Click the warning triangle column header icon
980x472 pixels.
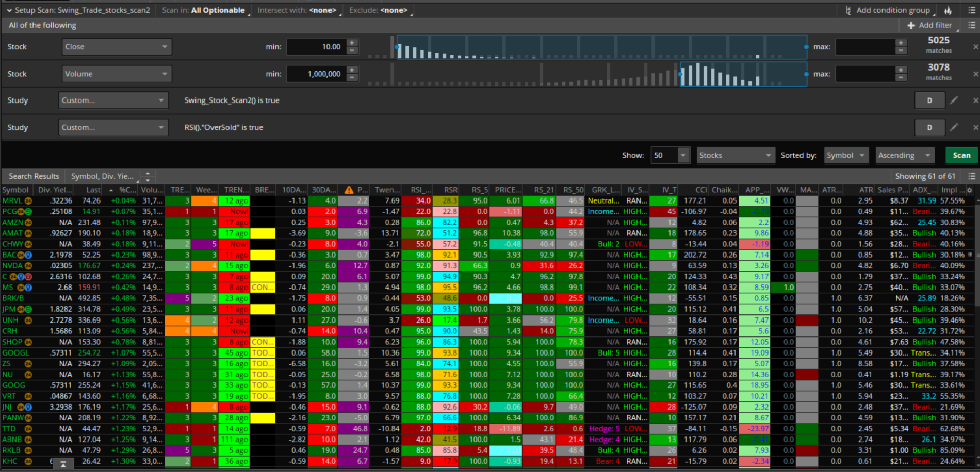click(349, 190)
